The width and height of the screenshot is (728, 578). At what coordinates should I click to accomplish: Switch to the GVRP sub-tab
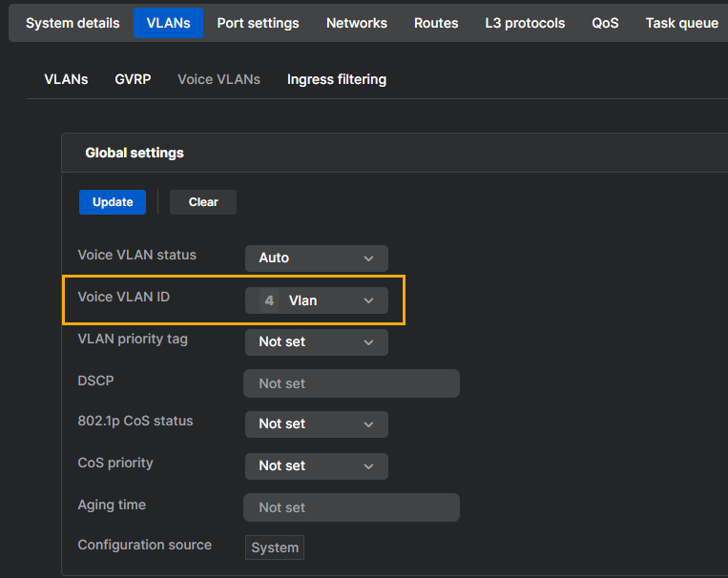pos(133,79)
